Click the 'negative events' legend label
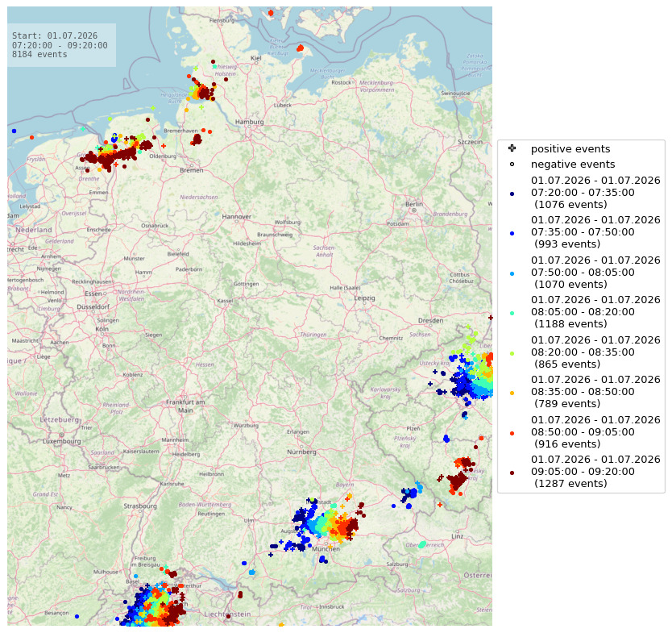This screenshot has height=633, width=672. tap(573, 164)
